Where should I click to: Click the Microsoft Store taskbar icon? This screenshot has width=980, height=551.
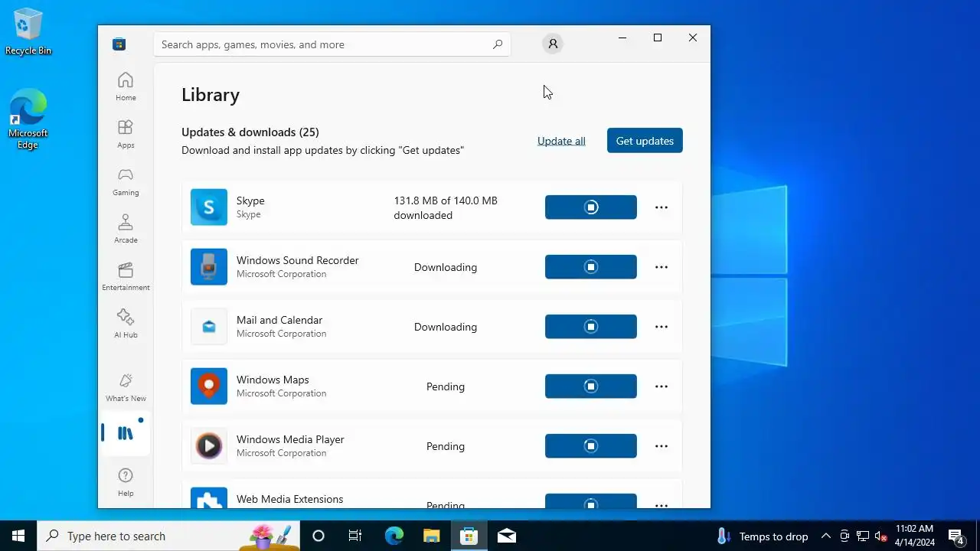[469, 536]
